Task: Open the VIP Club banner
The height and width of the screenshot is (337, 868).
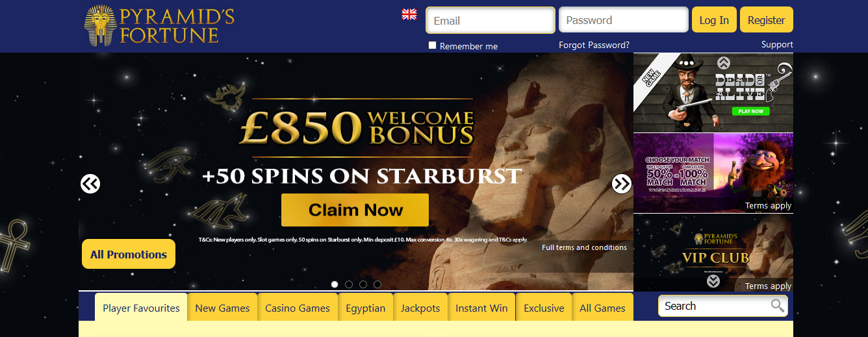Action: (x=713, y=253)
